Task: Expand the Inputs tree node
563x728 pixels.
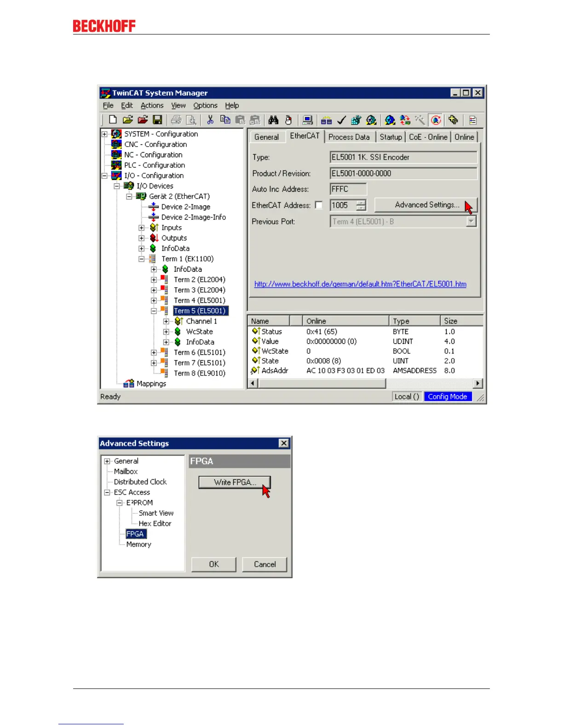Action: 142,227
